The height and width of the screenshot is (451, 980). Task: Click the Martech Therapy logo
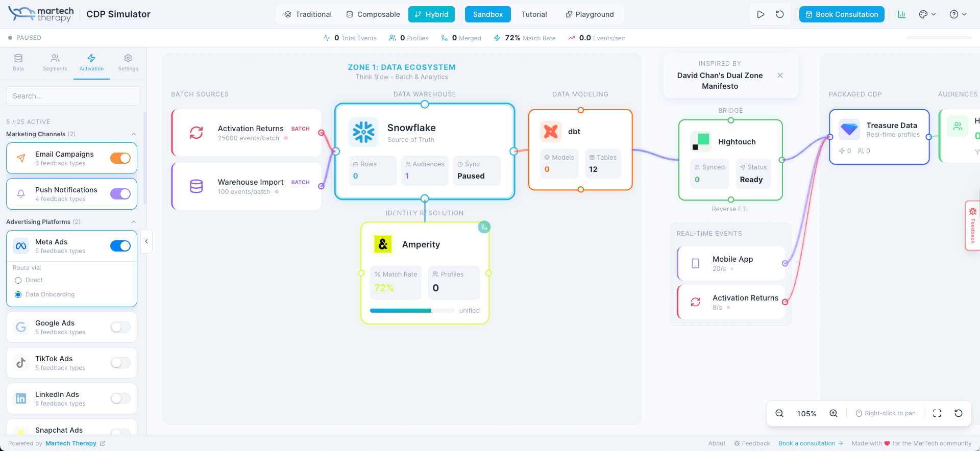41,14
